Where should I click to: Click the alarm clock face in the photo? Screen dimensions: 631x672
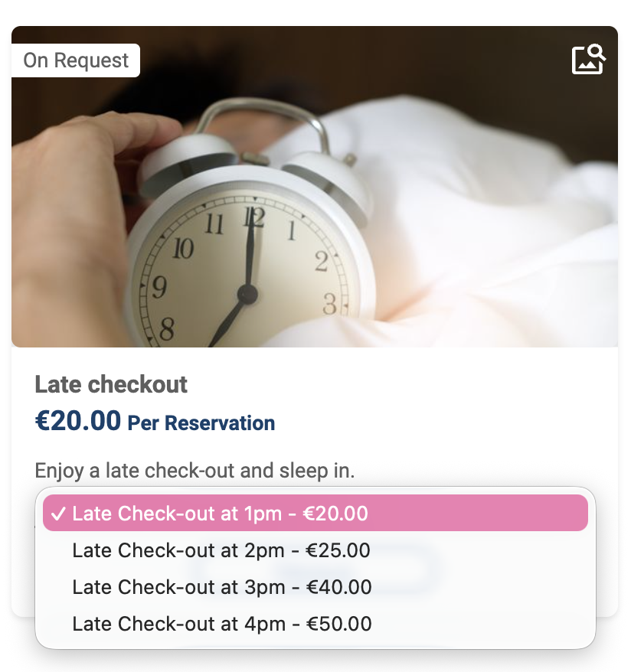pos(245,276)
